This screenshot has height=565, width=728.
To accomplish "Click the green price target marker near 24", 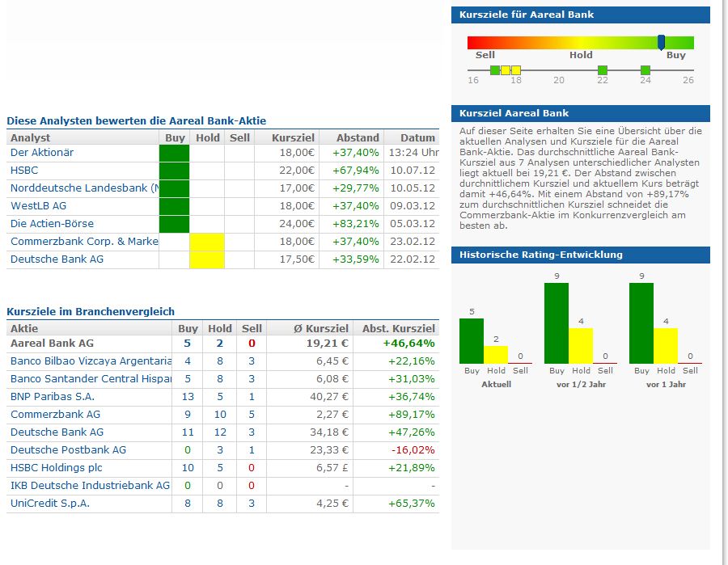I will click(645, 70).
